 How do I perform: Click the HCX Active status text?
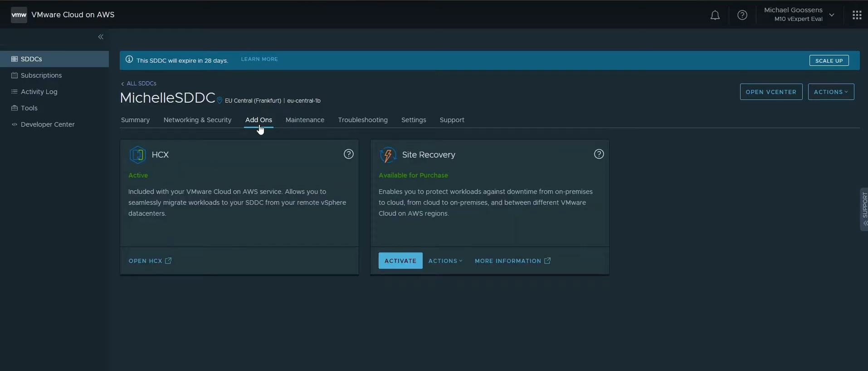[138, 175]
